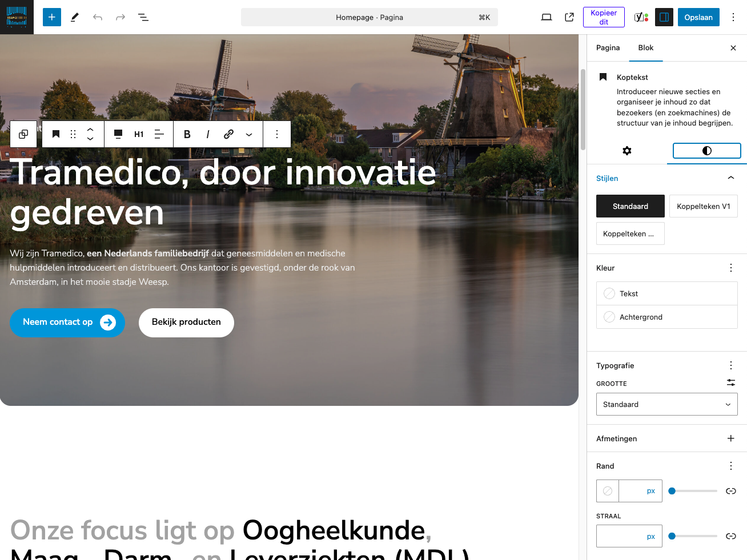Image resolution: width=747 pixels, height=560 pixels.
Task: Click the Kopieer dit button
Action: click(604, 17)
